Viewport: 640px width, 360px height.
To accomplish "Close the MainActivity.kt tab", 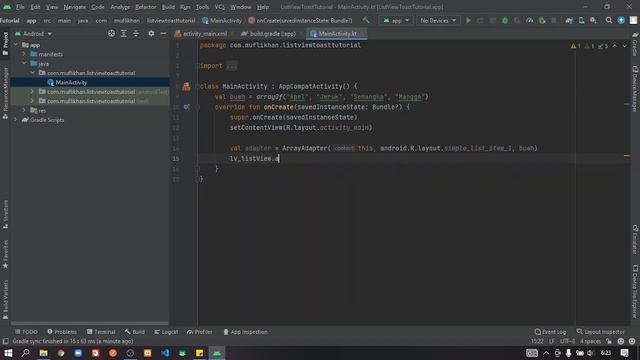I will click(362, 33).
